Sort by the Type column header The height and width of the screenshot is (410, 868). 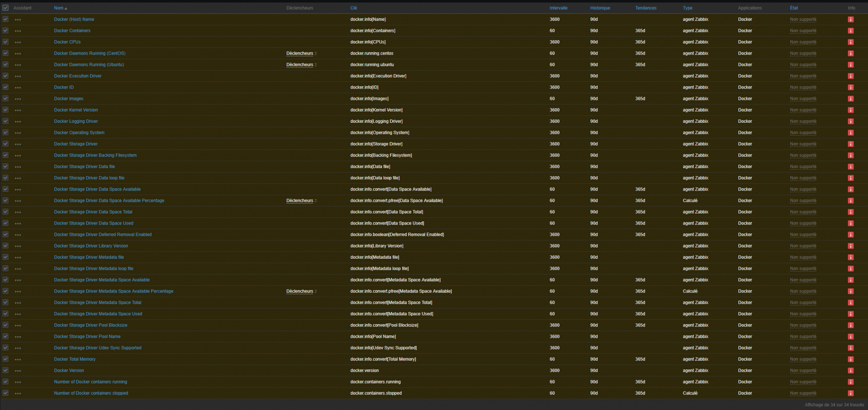click(687, 8)
